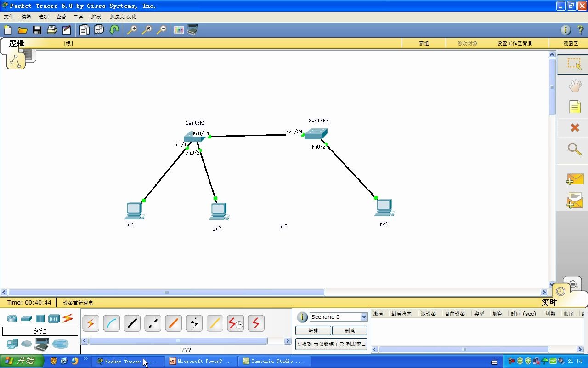The height and width of the screenshot is (368, 588).
Task: Select Wireless Devices category
Action: (x=54, y=318)
